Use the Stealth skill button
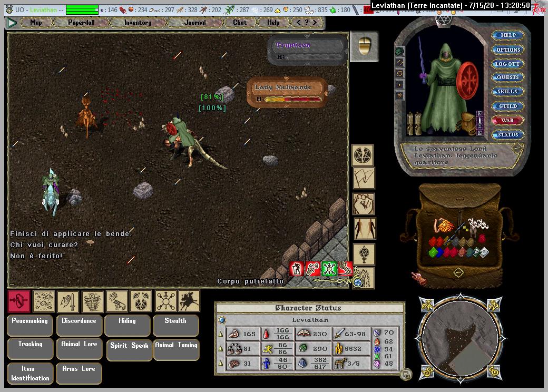Screen dimensions: 548x392 tap(175, 325)
